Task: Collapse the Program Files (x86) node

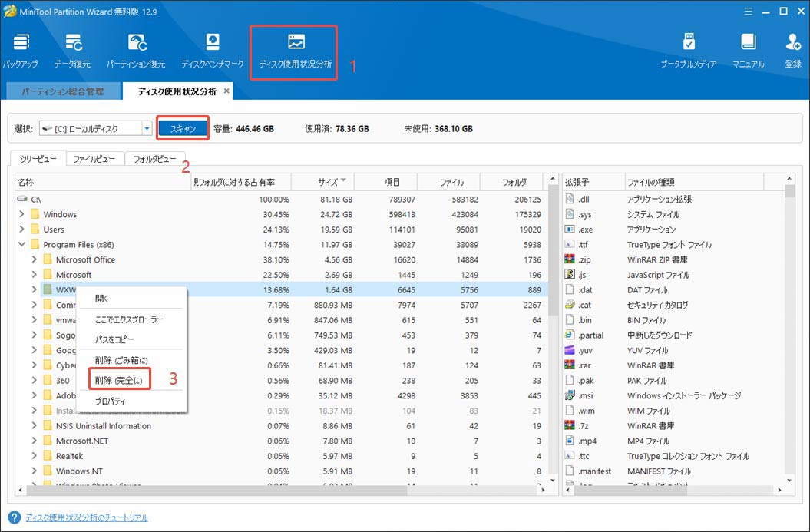Action: click(x=21, y=244)
